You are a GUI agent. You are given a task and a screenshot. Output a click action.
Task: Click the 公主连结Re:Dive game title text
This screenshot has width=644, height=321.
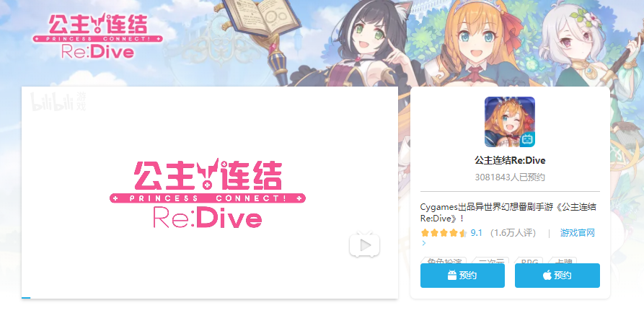tap(510, 160)
